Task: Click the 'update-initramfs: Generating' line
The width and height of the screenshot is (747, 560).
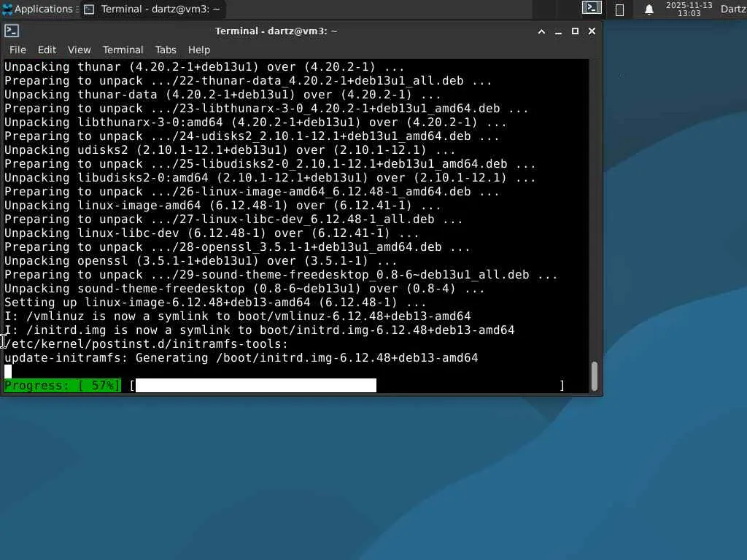Action: 241,357
